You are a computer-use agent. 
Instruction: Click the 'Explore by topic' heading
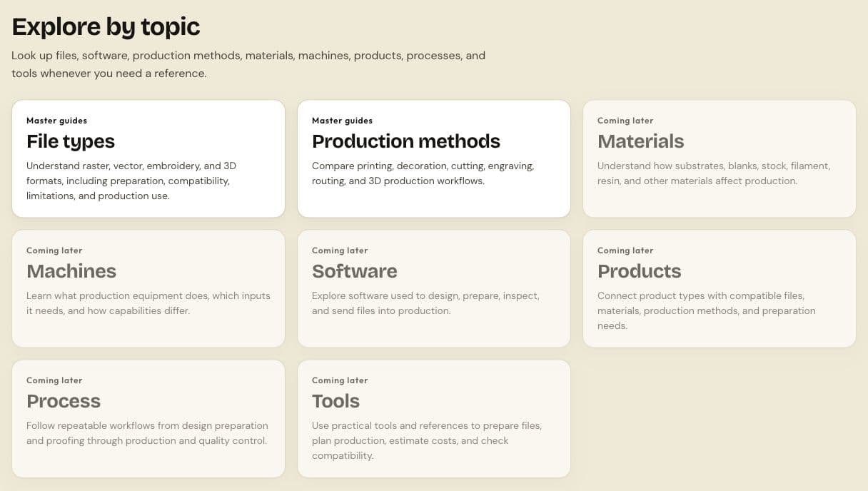pyautogui.click(x=106, y=27)
